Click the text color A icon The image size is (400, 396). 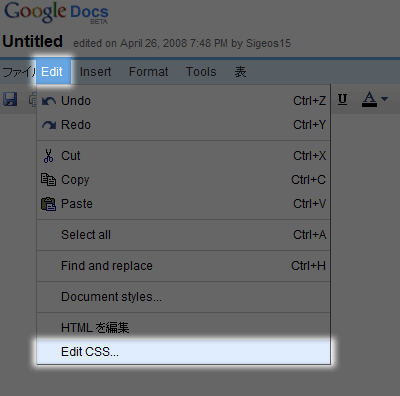tap(369, 99)
